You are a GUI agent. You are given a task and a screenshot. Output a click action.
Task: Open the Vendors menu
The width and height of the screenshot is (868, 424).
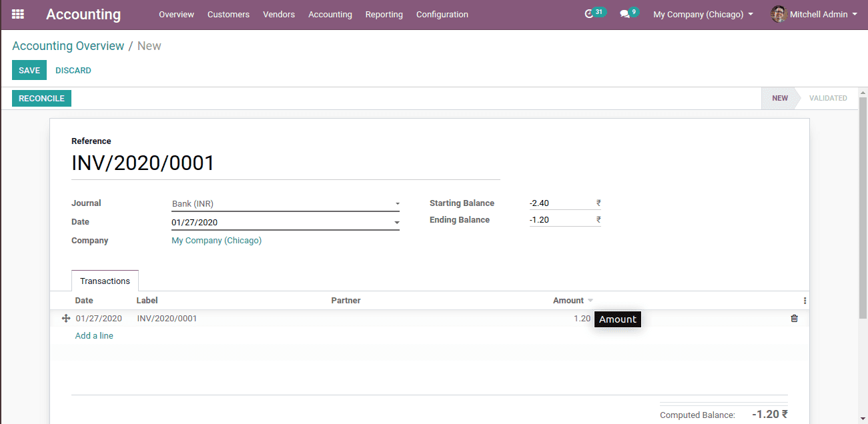(x=279, y=14)
